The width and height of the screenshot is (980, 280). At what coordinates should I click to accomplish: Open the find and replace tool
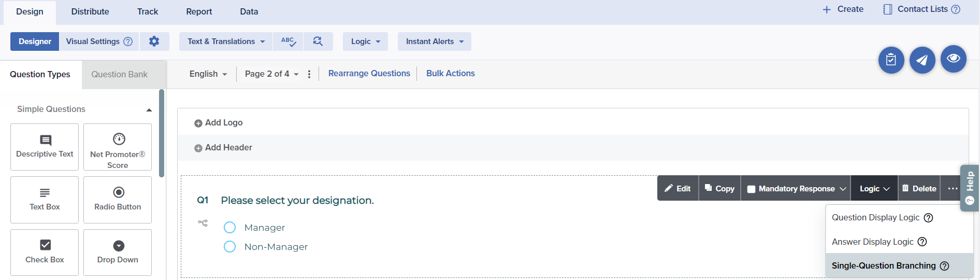coord(318,41)
